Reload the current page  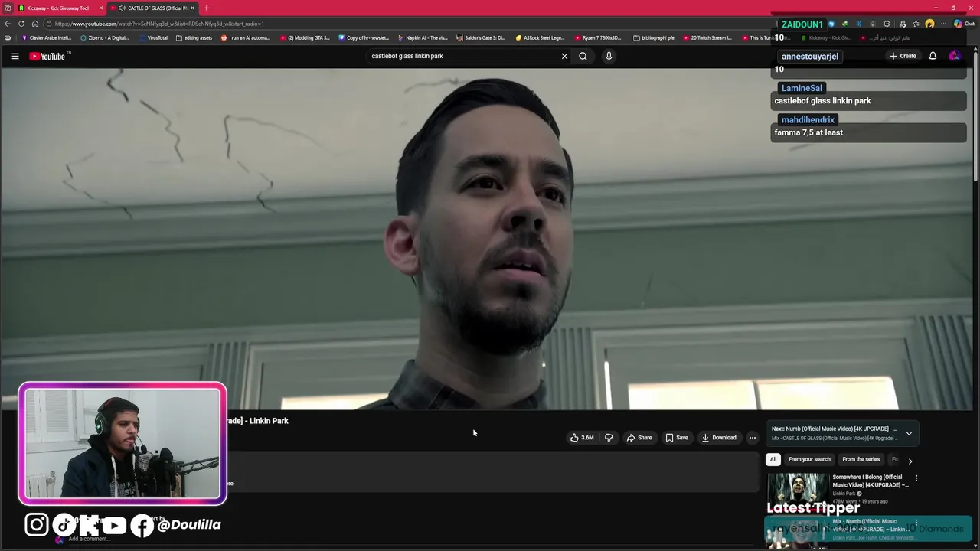21,24
